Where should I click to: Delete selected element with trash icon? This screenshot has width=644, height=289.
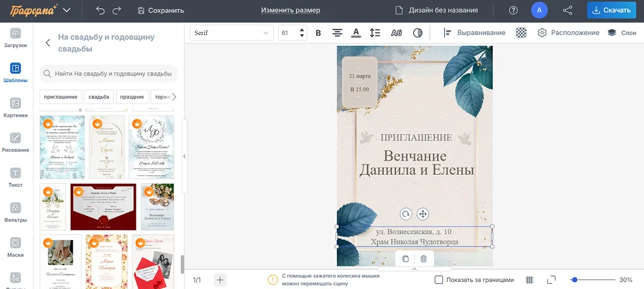423,259
